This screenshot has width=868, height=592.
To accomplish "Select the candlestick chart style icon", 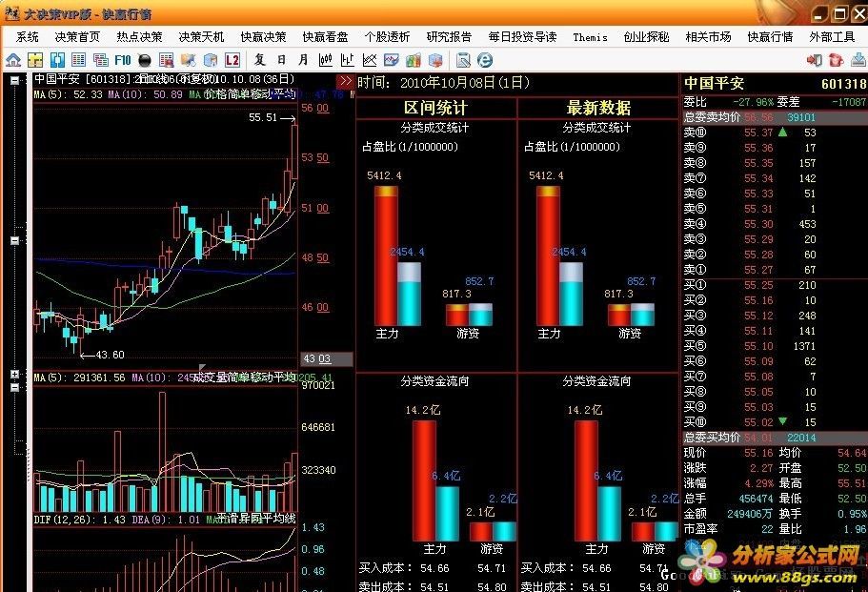I will coord(326,60).
